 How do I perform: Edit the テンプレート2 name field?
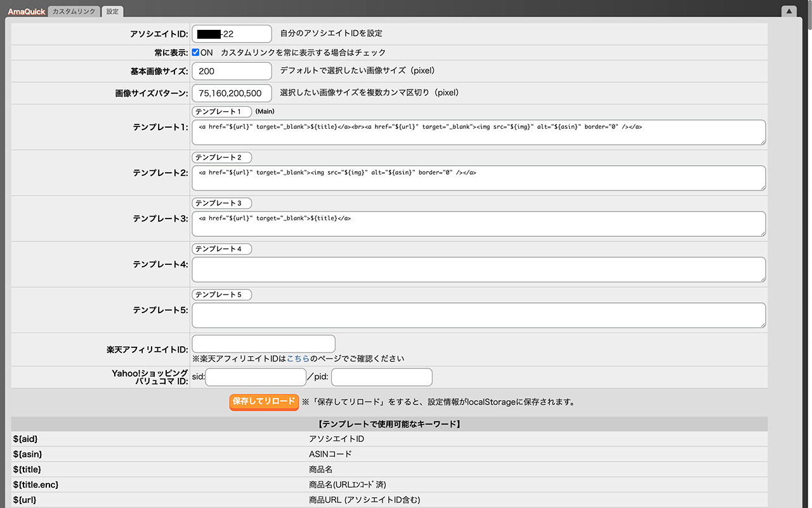point(221,157)
